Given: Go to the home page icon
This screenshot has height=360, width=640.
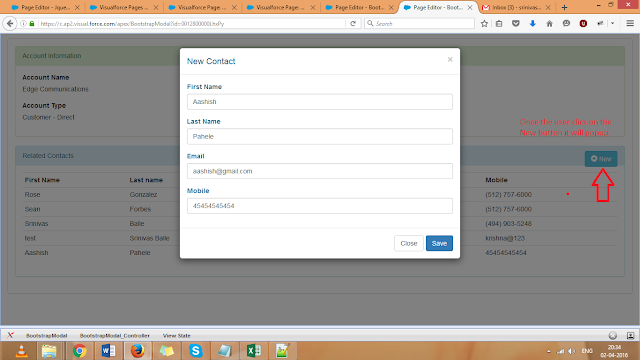Looking at the screenshot, I should click(x=549, y=24).
